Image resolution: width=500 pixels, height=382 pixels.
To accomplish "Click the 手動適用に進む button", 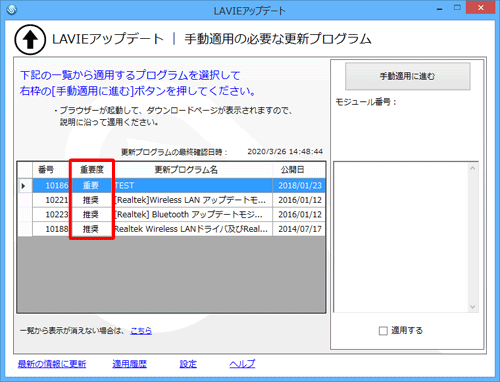I will (408, 76).
